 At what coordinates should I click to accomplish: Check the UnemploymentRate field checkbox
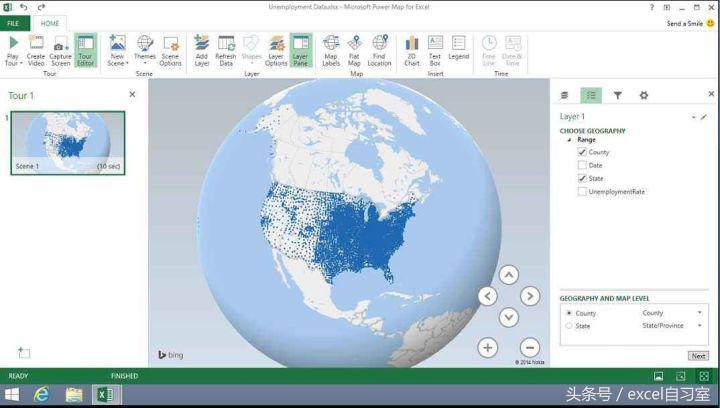(582, 191)
